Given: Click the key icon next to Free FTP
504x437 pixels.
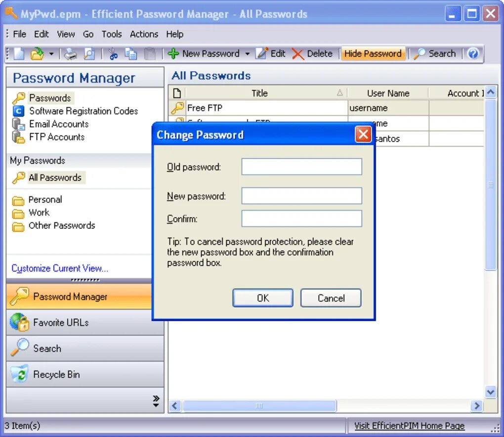Looking at the screenshot, I should (x=177, y=108).
